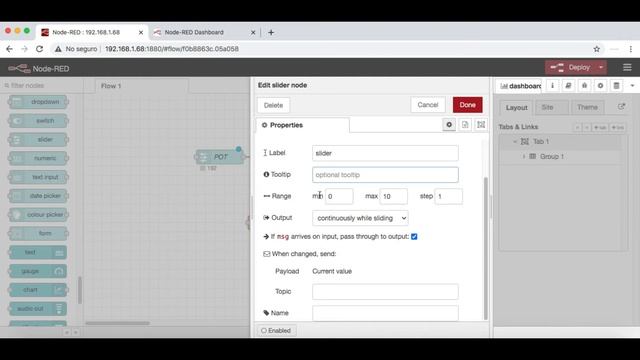This screenshot has height=360, width=640.
Task: Bookmark this page with star icon
Action: (596, 49)
